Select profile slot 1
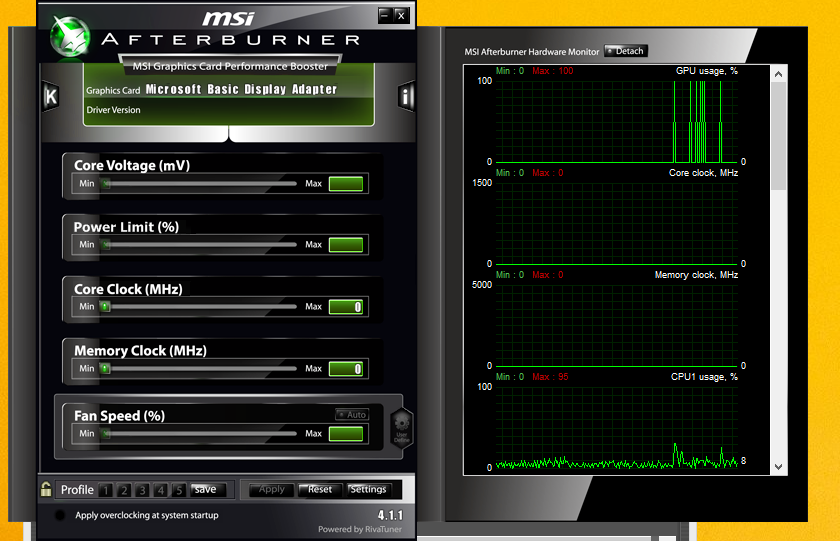The height and width of the screenshot is (541, 840). click(x=106, y=490)
